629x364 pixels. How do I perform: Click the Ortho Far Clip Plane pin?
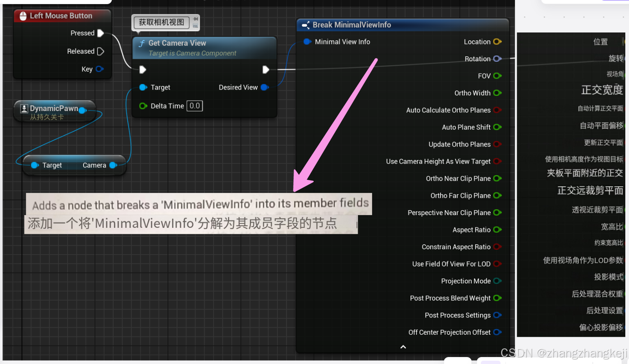(x=497, y=195)
